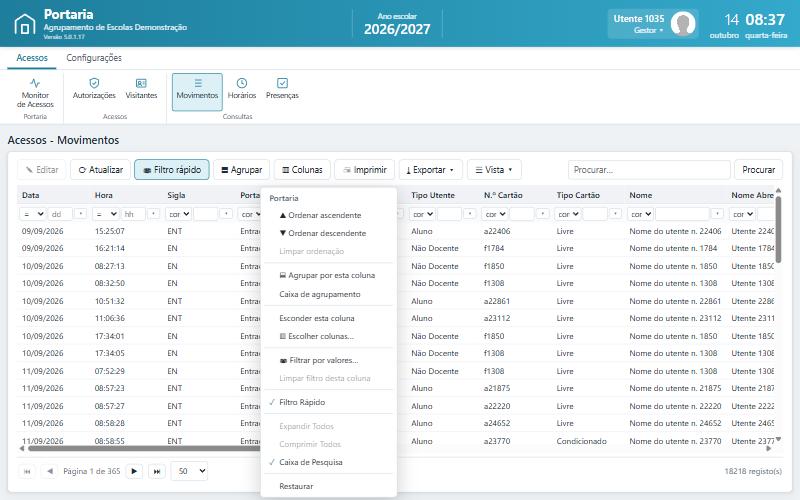Click the Tipo Utente column header
This screenshot has width=800, height=500.
[443, 195]
